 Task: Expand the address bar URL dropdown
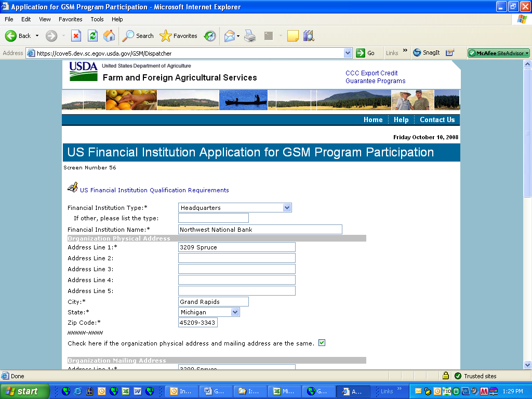coord(348,53)
